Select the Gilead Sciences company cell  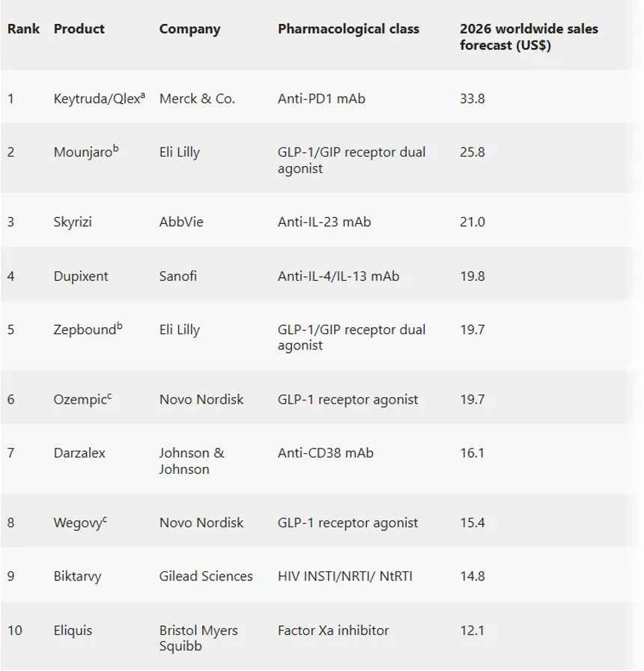pos(206,577)
